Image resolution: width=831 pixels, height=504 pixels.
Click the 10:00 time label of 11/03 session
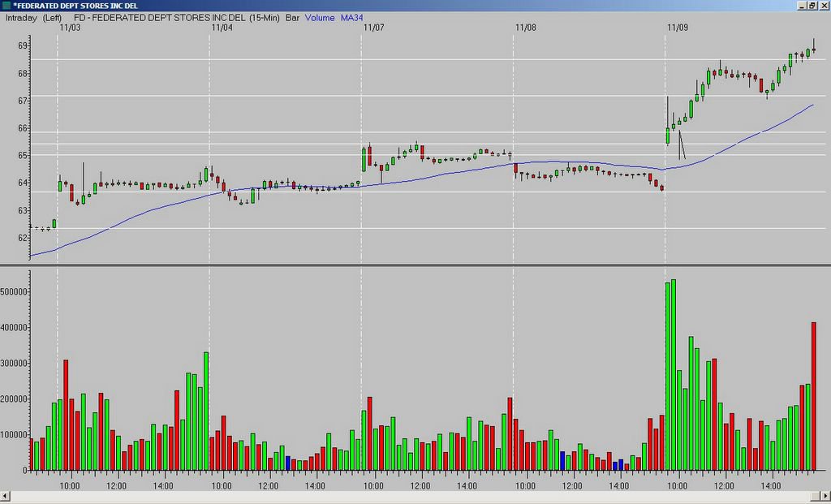[x=70, y=486]
